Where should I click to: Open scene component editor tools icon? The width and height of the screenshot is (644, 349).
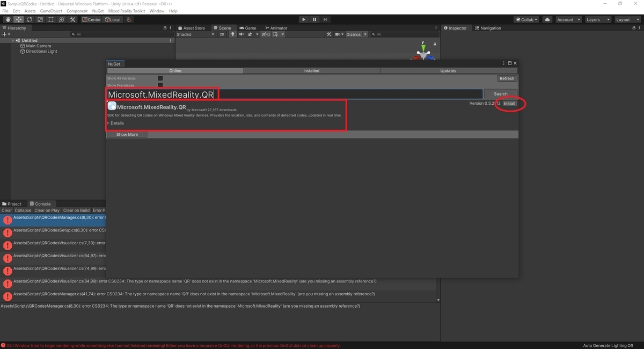click(330, 34)
